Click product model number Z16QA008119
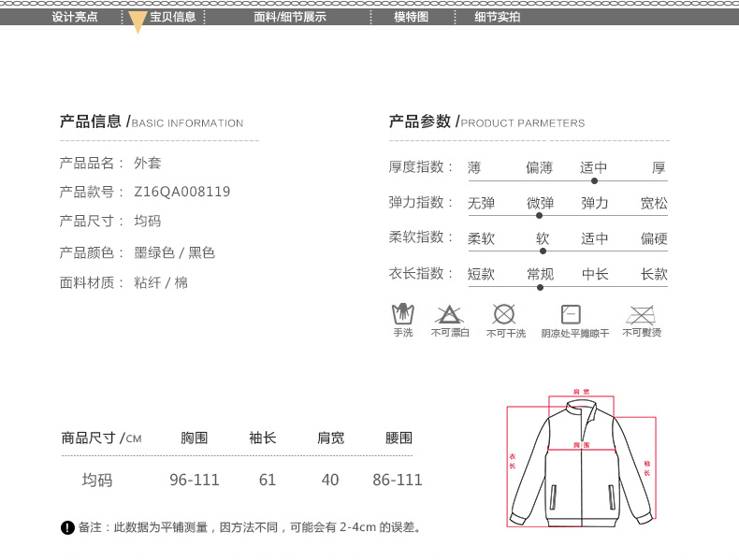 [x=182, y=192]
